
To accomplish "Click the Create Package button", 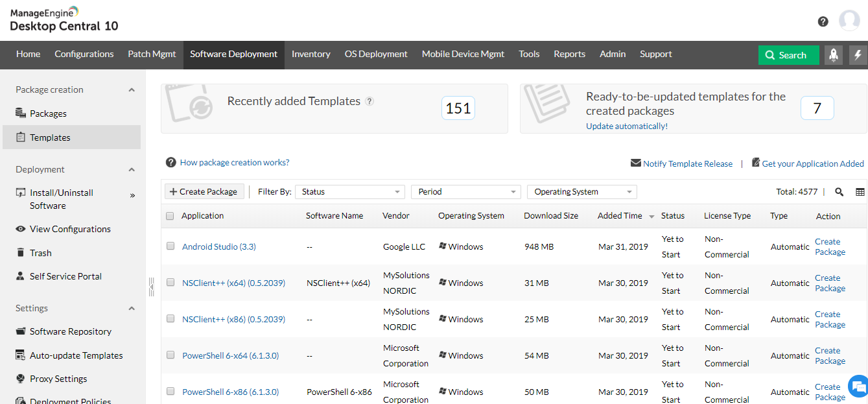I will coord(204,191).
